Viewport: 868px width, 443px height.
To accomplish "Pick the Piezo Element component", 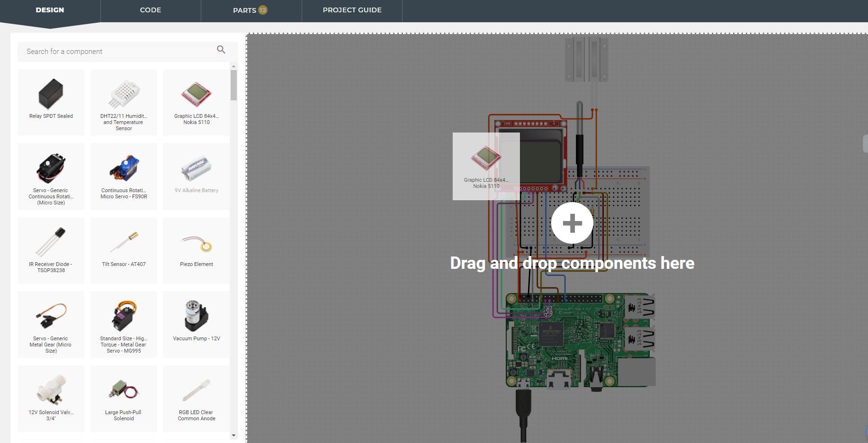I will (x=196, y=250).
